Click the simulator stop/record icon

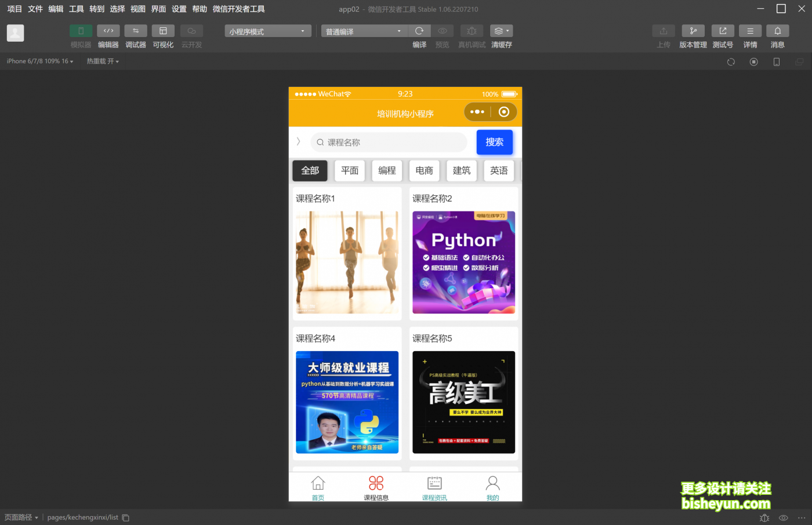753,61
